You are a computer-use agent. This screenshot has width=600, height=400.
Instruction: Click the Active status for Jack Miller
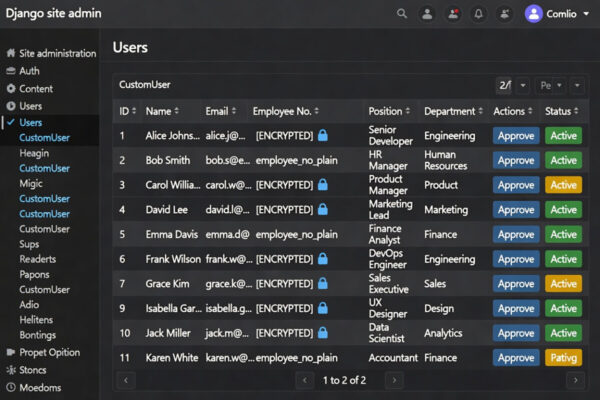coord(563,333)
